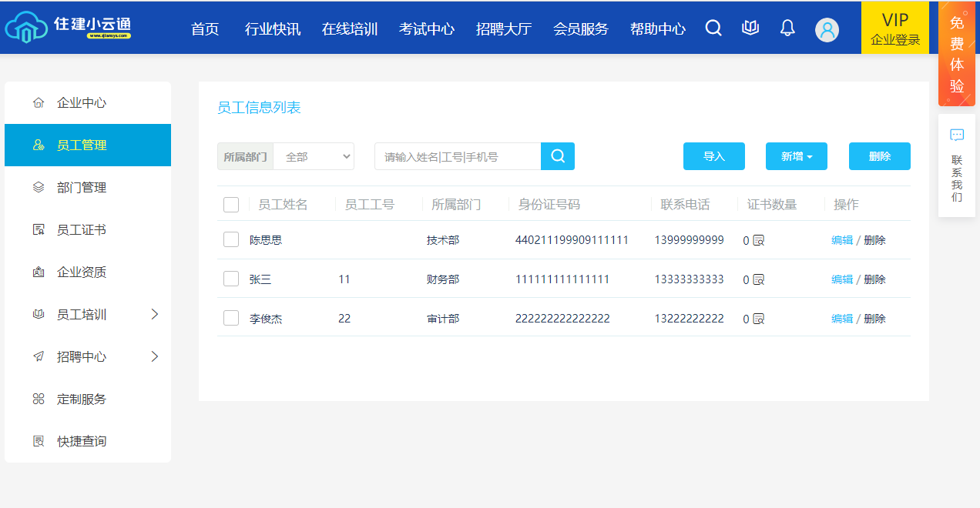Open the book icon in top navigation
980x508 pixels.
click(750, 28)
